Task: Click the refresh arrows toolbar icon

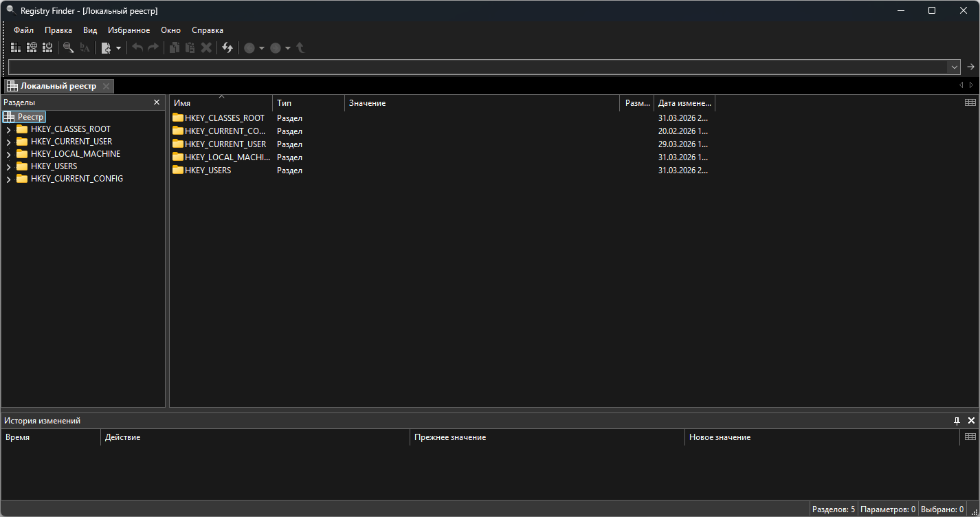Action: (x=227, y=47)
